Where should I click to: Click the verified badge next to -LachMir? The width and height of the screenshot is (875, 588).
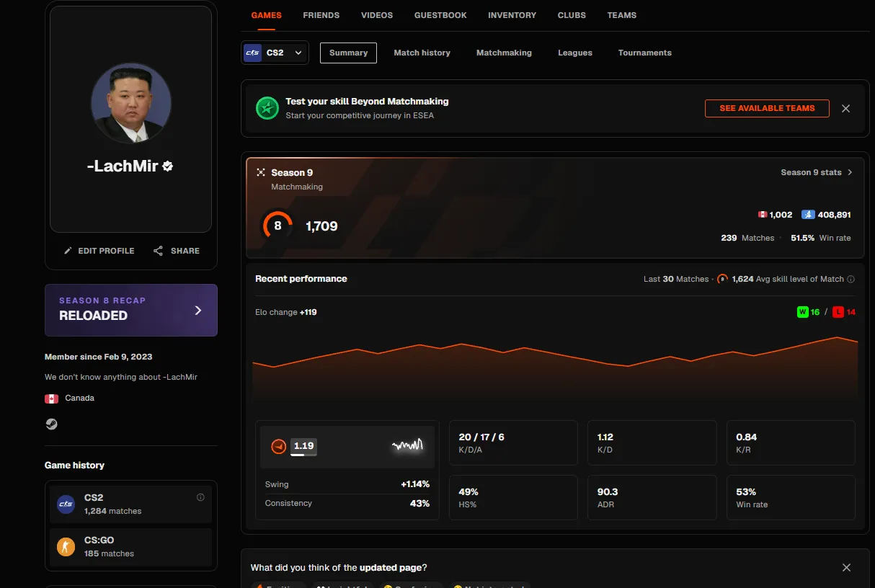click(x=168, y=166)
